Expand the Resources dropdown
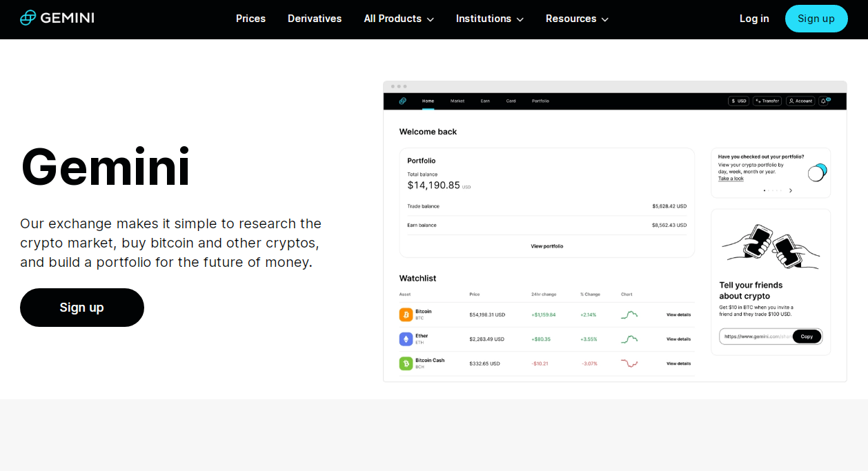868x471 pixels. click(577, 19)
